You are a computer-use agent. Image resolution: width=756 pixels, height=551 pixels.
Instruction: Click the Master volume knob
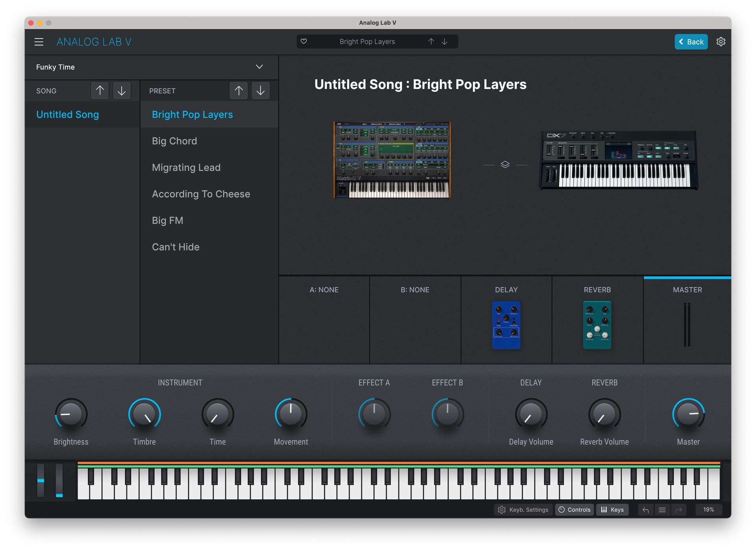(688, 414)
